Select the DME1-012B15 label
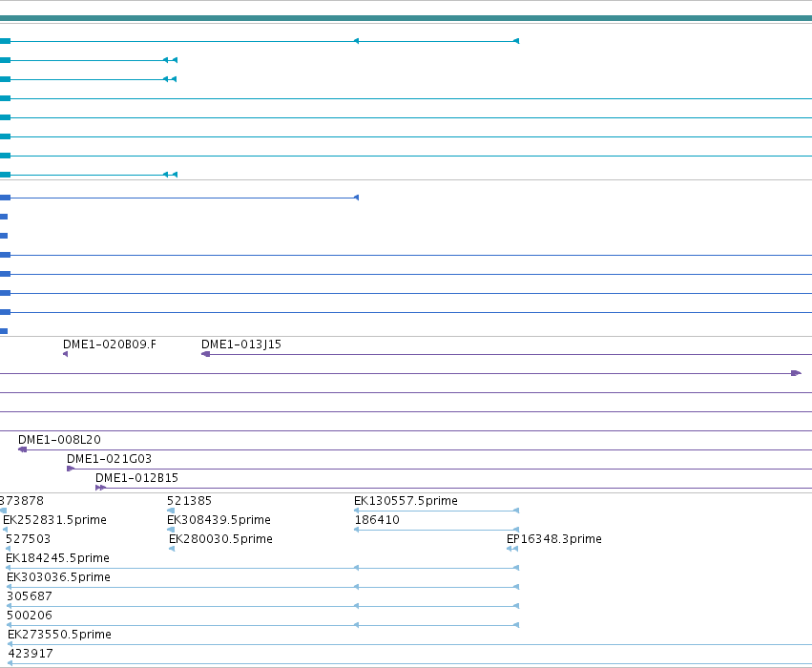812x668 pixels. (x=136, y=478)
